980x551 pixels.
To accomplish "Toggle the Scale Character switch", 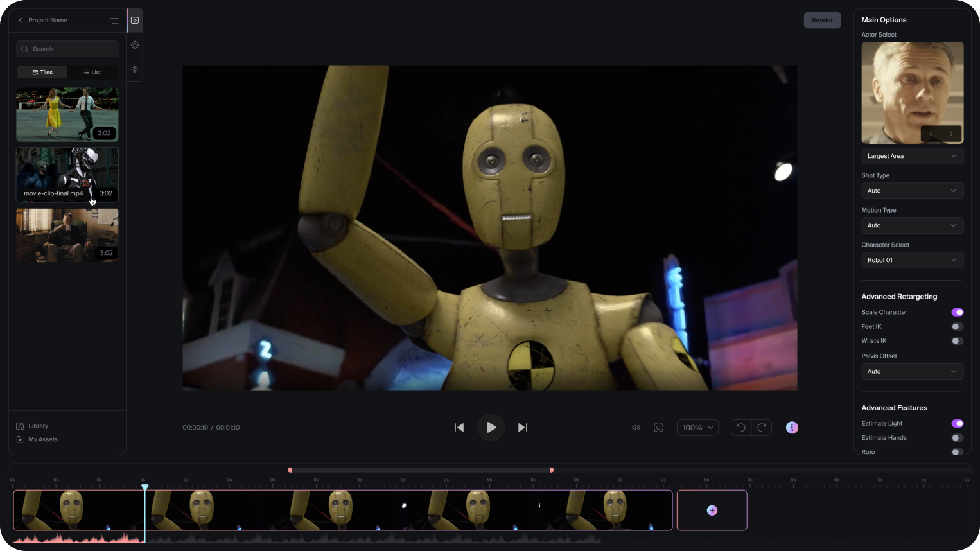I will 957,313.
